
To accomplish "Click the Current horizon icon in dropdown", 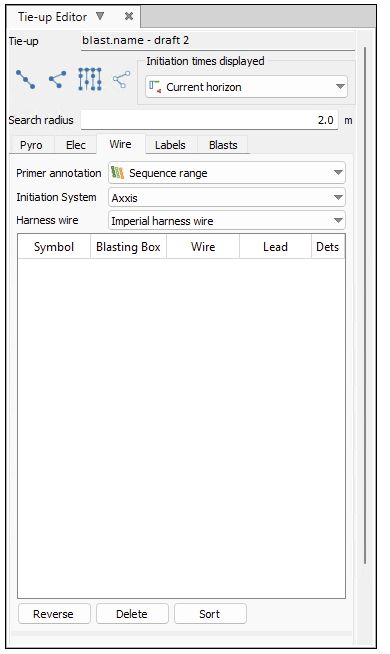I will 155,87.
